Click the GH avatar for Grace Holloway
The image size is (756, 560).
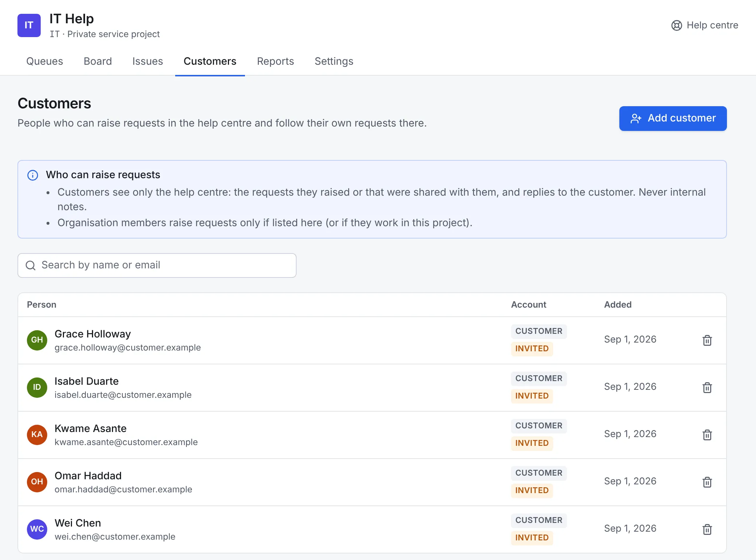tap(37, 340)
